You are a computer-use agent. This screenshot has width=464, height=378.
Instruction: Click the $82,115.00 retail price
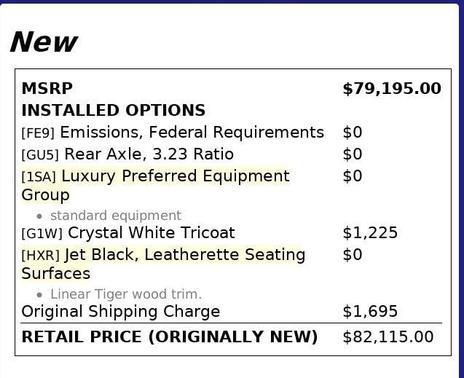point(388,337)
